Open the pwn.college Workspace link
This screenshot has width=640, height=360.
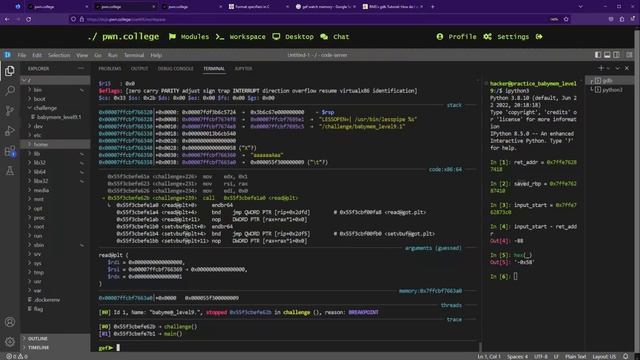[x=240, y=37]
